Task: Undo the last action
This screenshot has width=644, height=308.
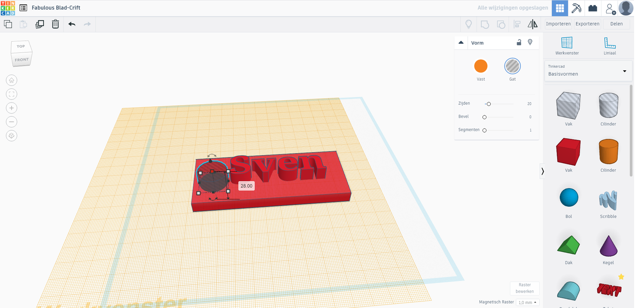Action: 72,24
